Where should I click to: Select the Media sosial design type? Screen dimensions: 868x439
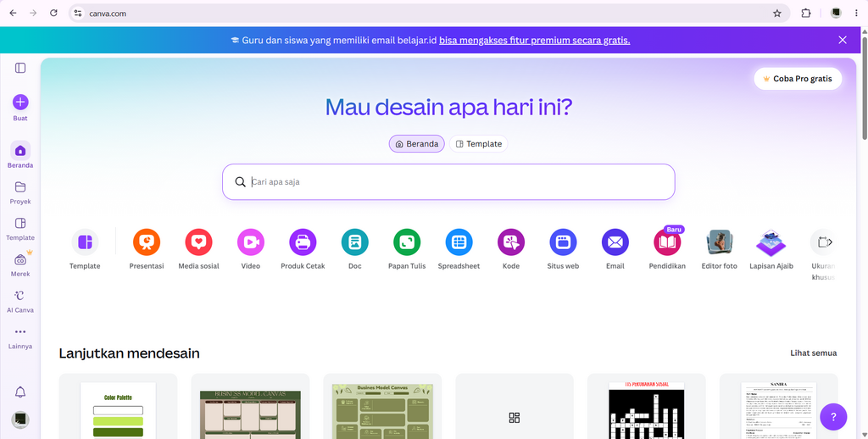click(x=198, y=242)
